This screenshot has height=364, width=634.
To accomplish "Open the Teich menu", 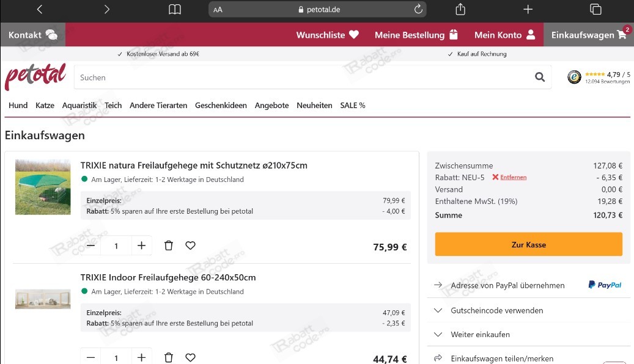I will 113,106.
